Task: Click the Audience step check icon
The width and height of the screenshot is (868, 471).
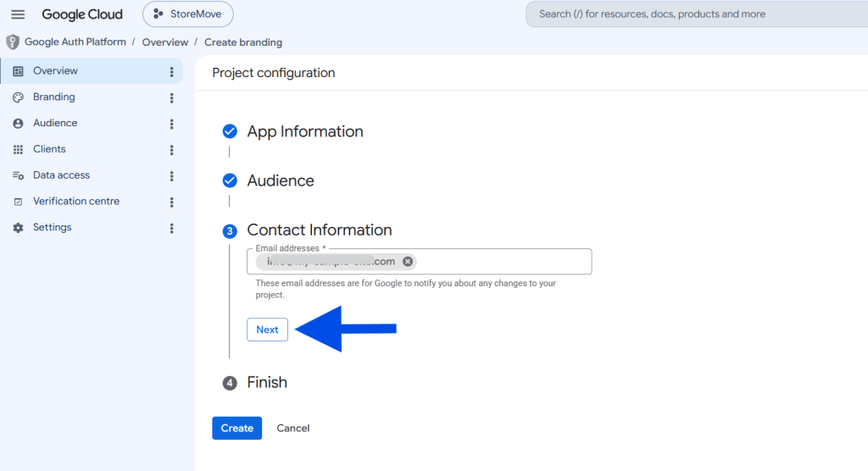Action: pos(230,180)
